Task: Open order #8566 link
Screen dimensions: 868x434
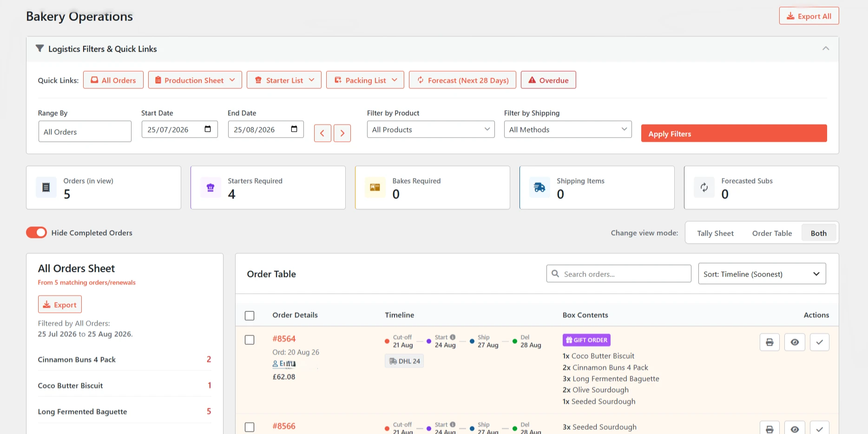Action: 284,426
